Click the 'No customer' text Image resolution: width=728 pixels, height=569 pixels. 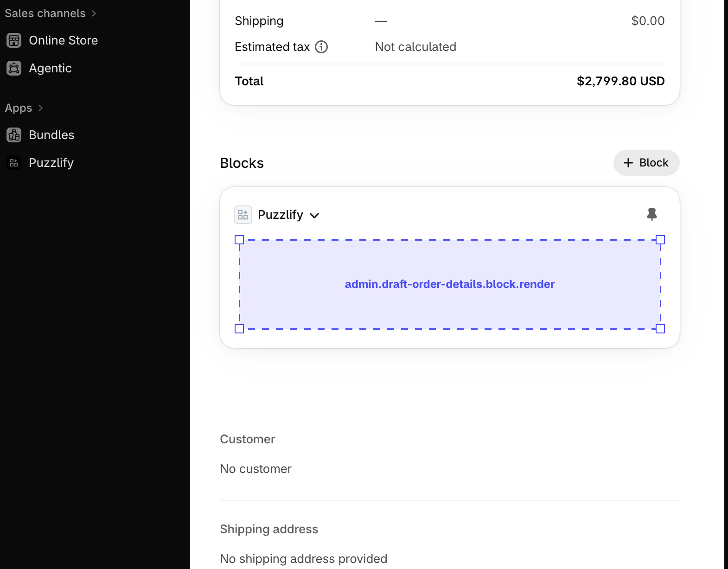pyautogui.click(x=255, y=469)
